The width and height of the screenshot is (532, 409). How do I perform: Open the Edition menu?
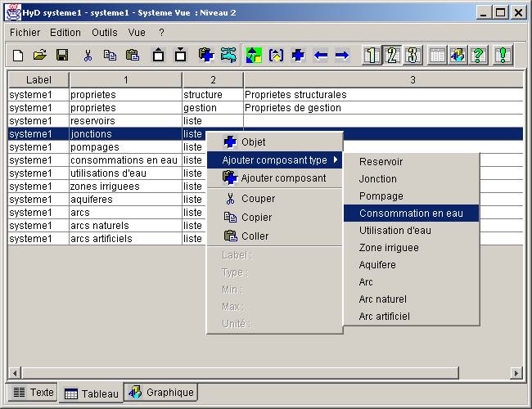[65, 33]
